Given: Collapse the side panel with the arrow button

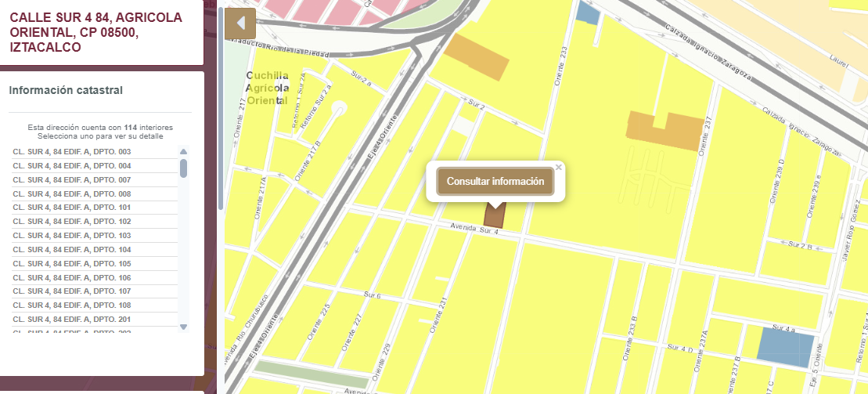Looking at the screenshot, I should click(240, 23).
